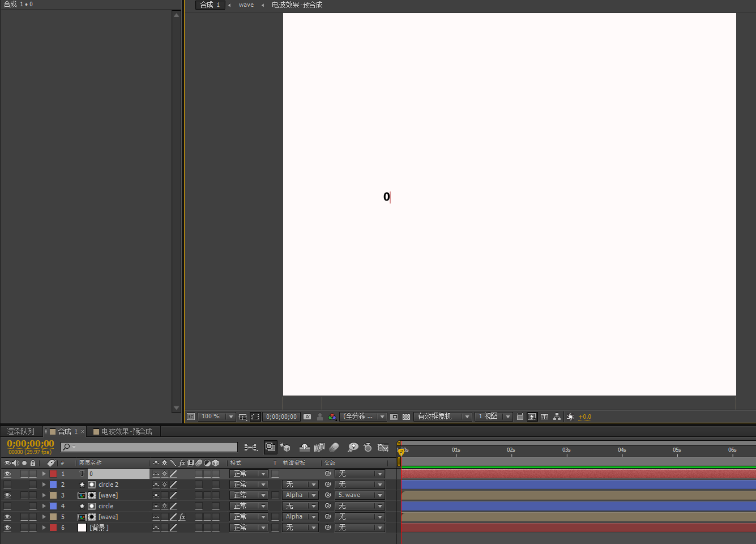The width and height of the screenshot is (756, 544).
Task: Open the 全分辨 resolution dropdown
Action: pos(363,416)
